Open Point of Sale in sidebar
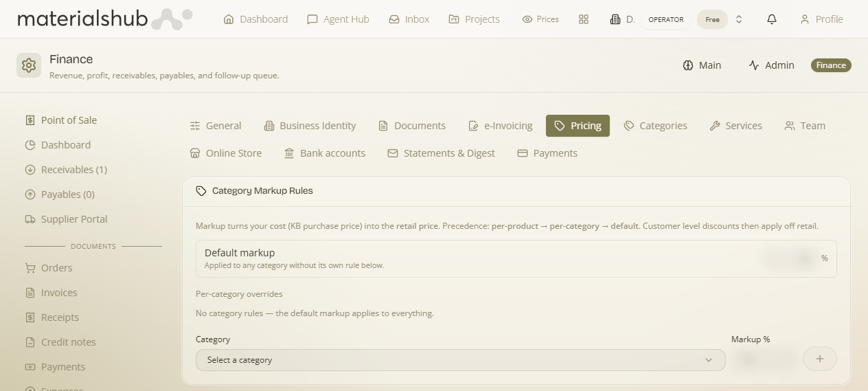The height and width of the screenshot is (391, 868). pos(60,120)
